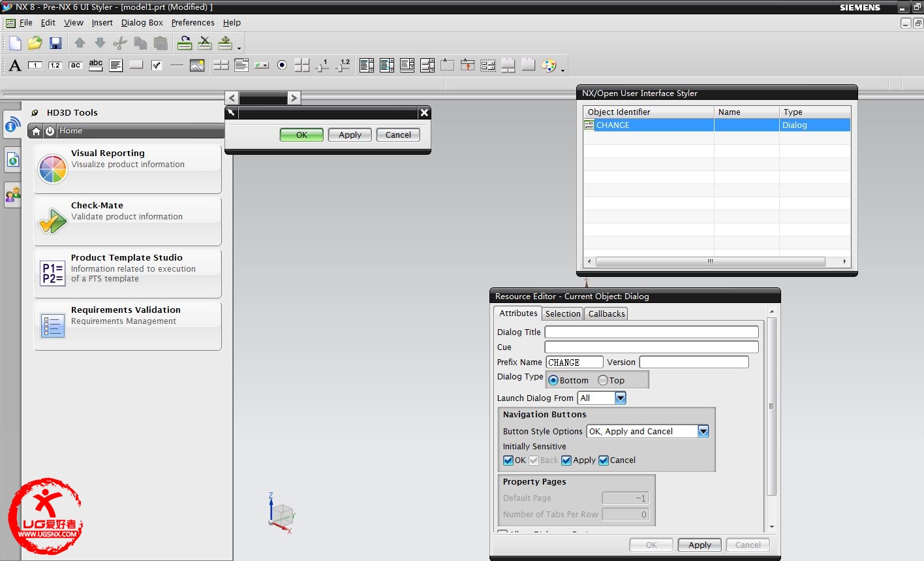924x561 pixels.
Task: Toggle the Cancel initially sensitive checkbox
Action: pos(604,460)
